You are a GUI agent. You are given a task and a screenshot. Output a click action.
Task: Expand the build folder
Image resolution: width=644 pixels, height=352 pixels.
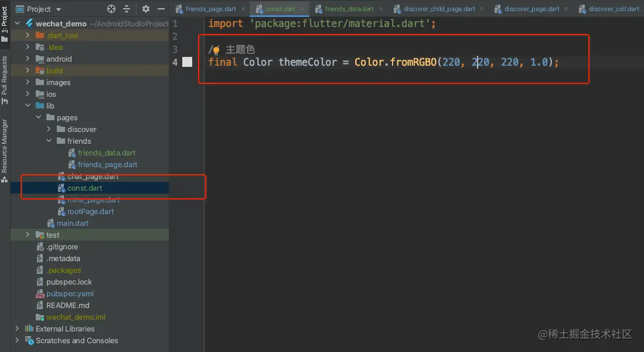click(28, 70)
